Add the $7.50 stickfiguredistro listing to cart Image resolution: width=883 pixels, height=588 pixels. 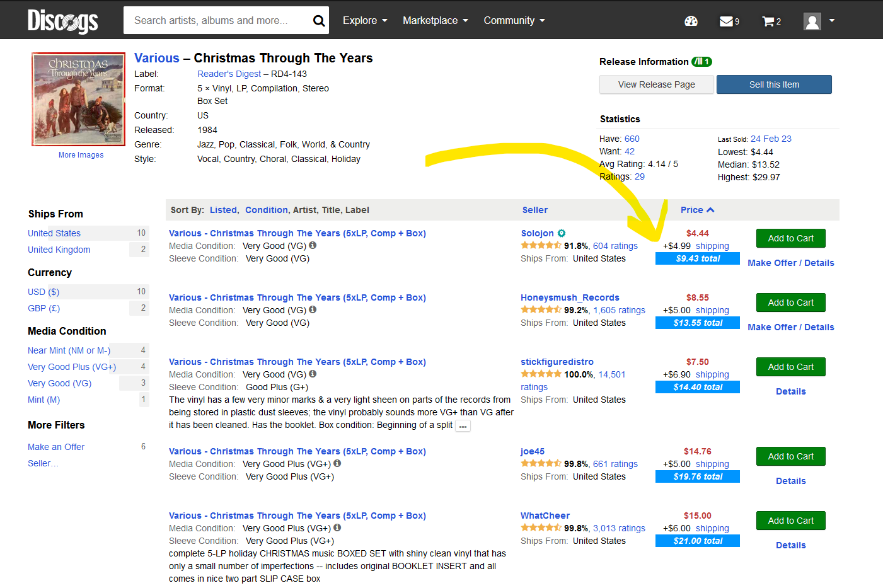(790, 367)
